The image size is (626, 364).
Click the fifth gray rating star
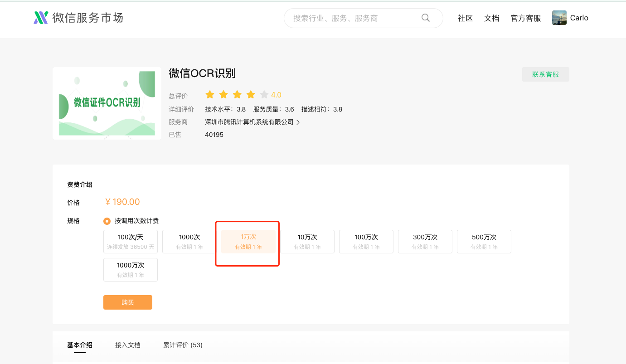264,95
